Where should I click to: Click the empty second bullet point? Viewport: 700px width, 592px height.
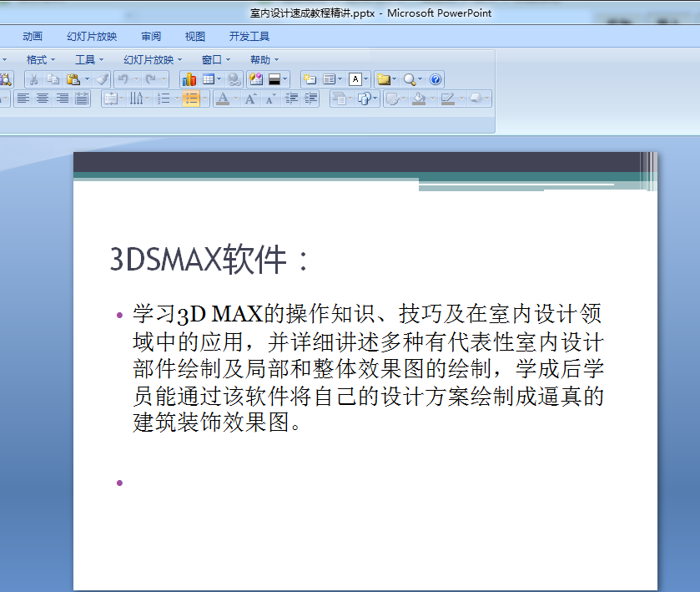119,483
